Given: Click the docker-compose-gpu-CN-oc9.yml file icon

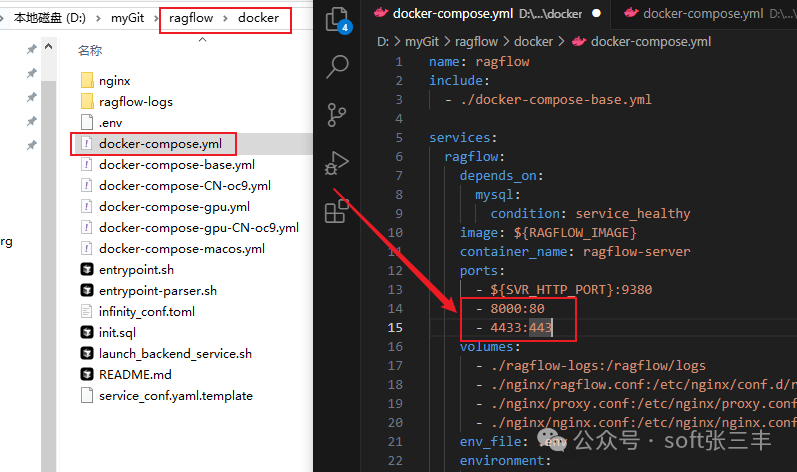Looking at the screenshot, I should (x=87, y=228).
